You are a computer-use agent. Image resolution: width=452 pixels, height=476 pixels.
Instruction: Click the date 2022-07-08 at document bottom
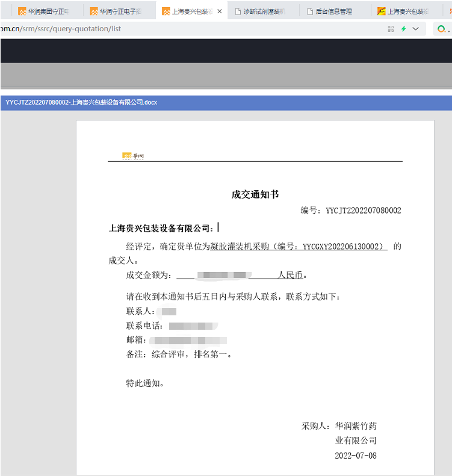tap(355, 456)
